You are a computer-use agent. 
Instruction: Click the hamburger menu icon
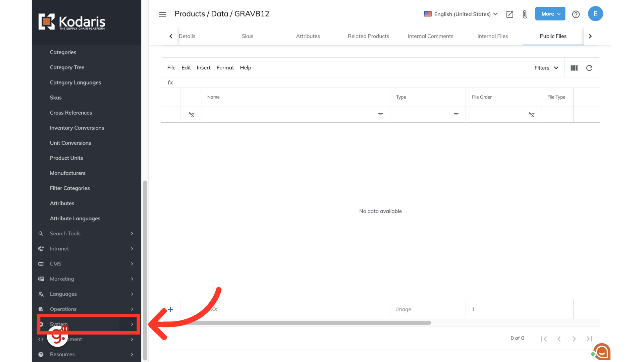162,14
